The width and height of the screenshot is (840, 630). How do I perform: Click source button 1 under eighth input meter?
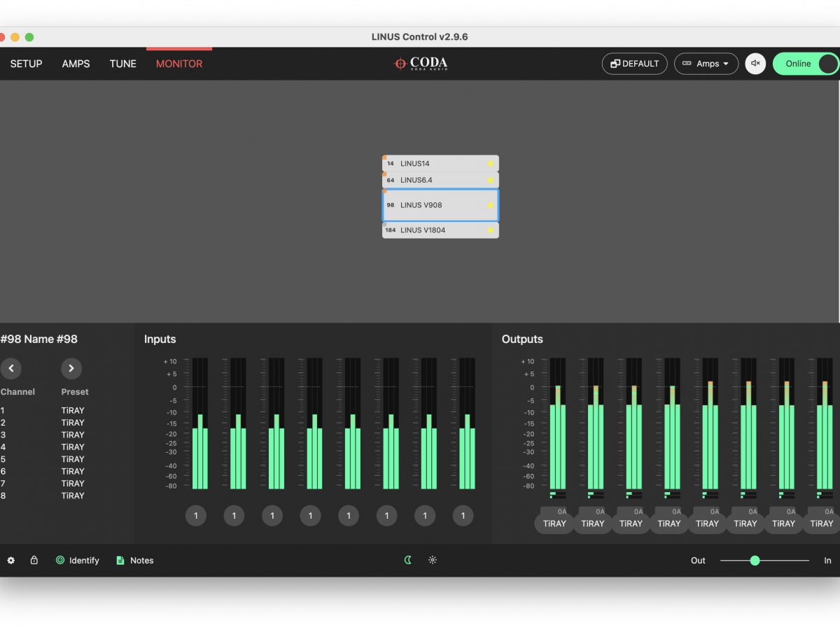click(463, 516)
